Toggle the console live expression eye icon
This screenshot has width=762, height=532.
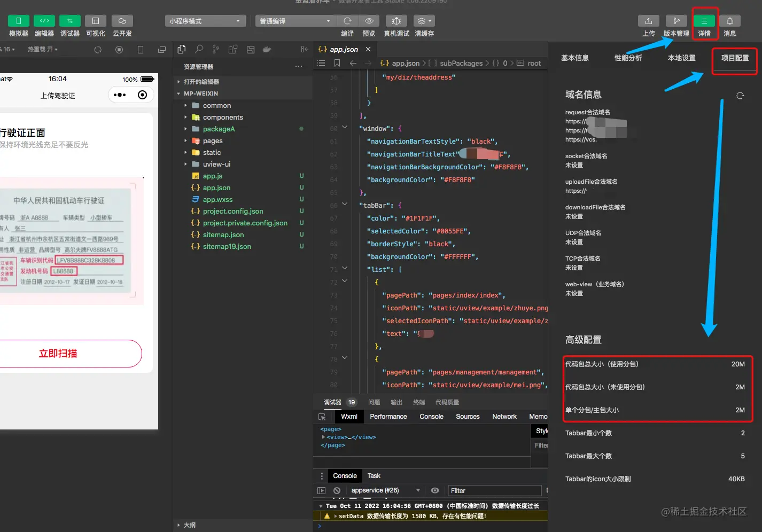[435, 490]
